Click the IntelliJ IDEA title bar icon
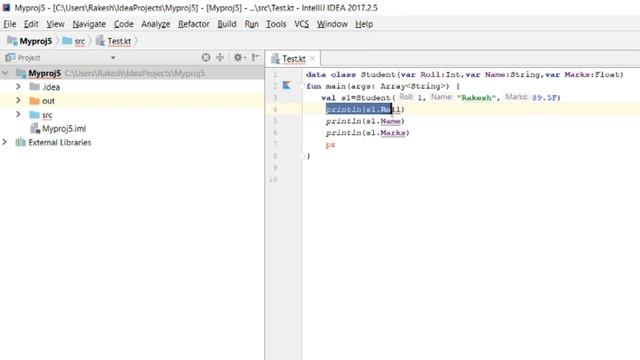640x360 pixels. 6,7
